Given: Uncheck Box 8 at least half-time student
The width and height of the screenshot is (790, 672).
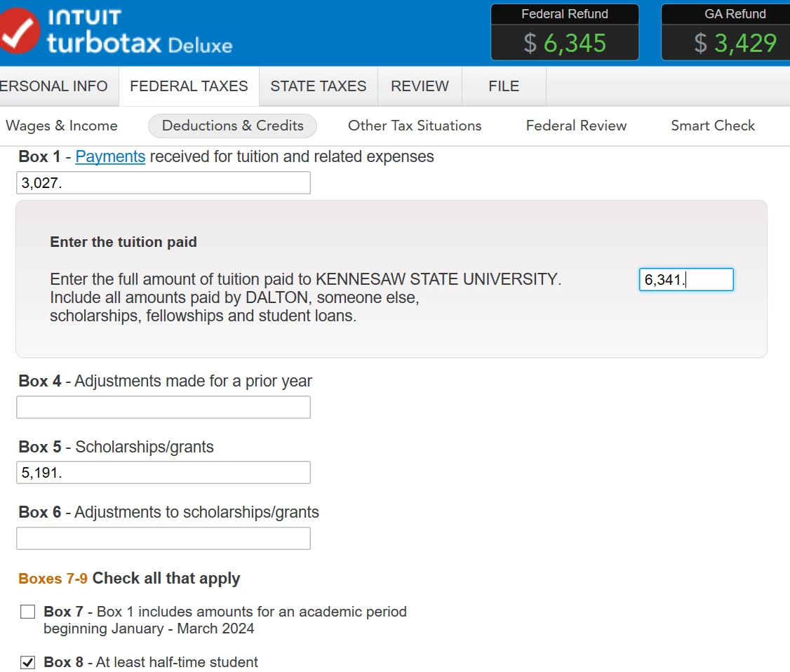Looking at the screenshot, I should [x=27, y=662].
